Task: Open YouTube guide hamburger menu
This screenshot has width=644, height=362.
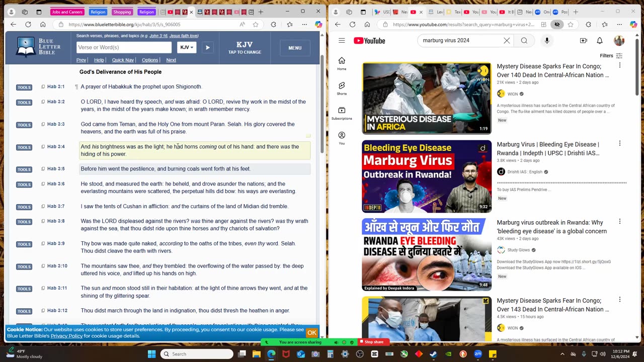Action: 342,41
